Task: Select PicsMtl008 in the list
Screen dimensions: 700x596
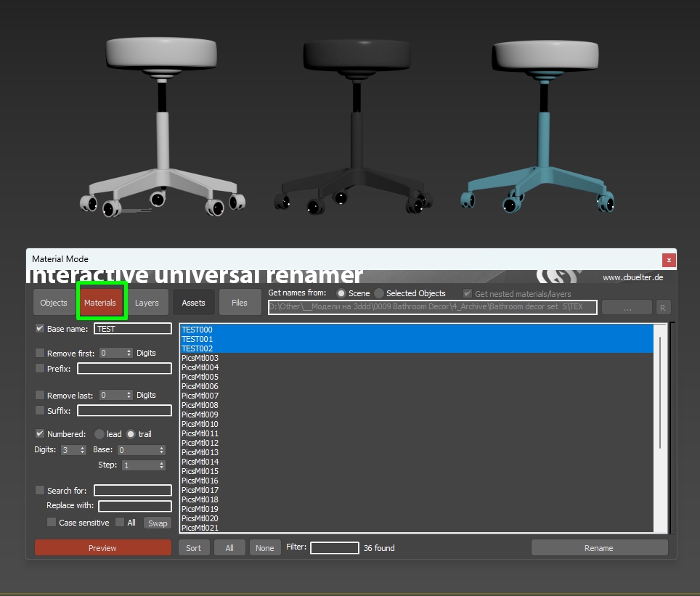Action: point(417,405)
